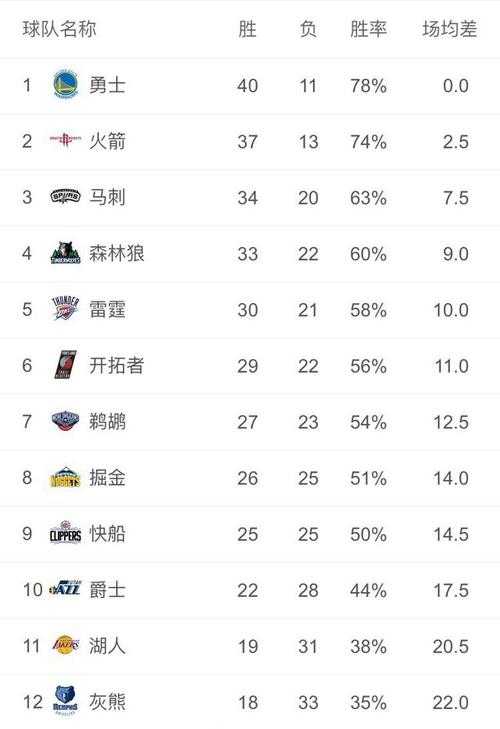Click the Rockets team logo
This screenshot has width=500, height=729.
(66, 139)
